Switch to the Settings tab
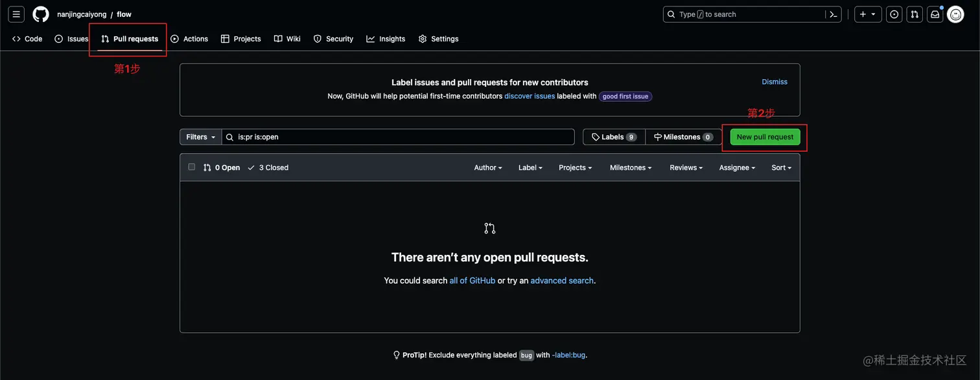The image size is (980, 380). (x=439, y=39)
